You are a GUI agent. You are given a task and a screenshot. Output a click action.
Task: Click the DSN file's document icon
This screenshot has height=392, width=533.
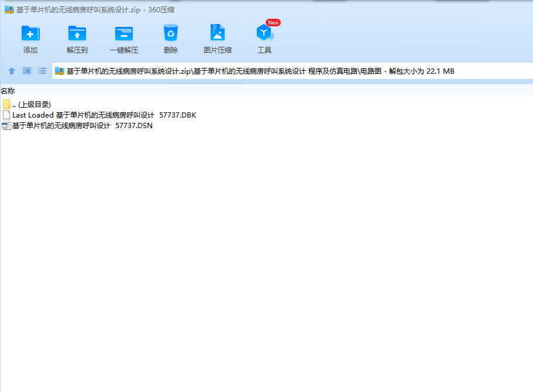pos(6,125)
